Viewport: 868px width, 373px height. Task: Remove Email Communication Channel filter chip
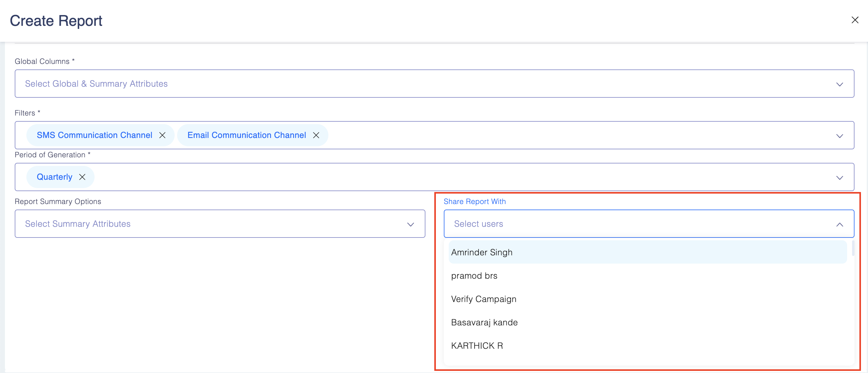[316, 135]
